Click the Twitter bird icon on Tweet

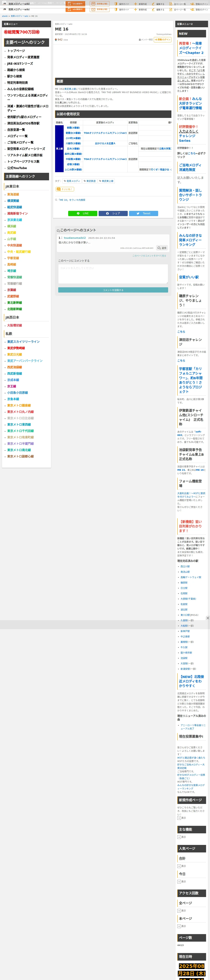pos(138,213)
